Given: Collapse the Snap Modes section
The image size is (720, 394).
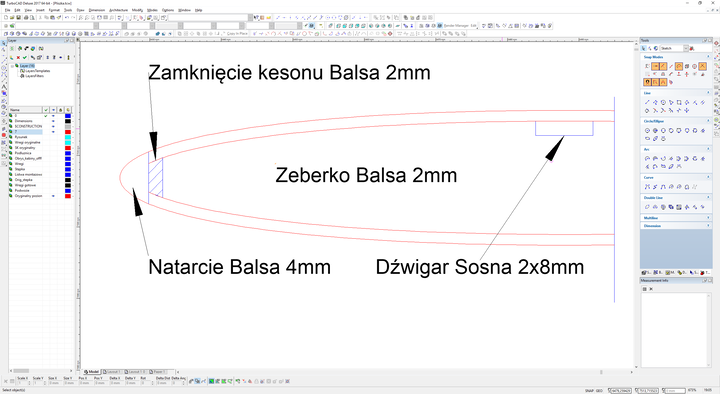Looking at the screenshot, I should [708, 57].
